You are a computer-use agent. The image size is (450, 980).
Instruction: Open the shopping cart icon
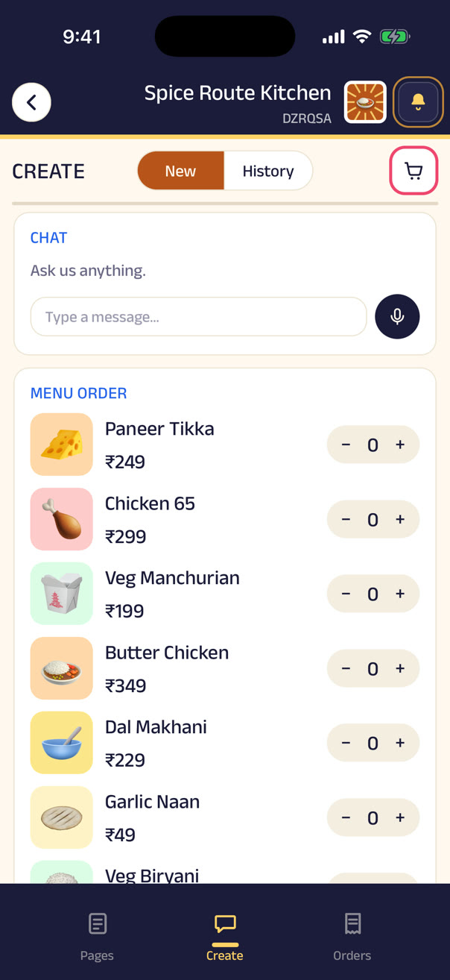414,171
